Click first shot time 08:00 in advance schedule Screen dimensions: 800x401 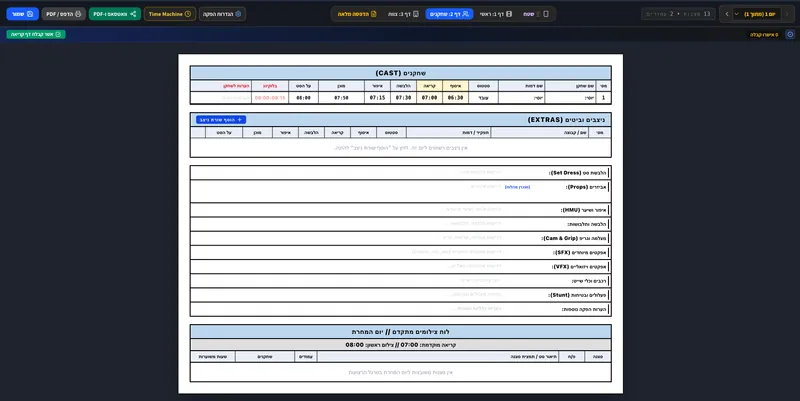coord(355,345)
